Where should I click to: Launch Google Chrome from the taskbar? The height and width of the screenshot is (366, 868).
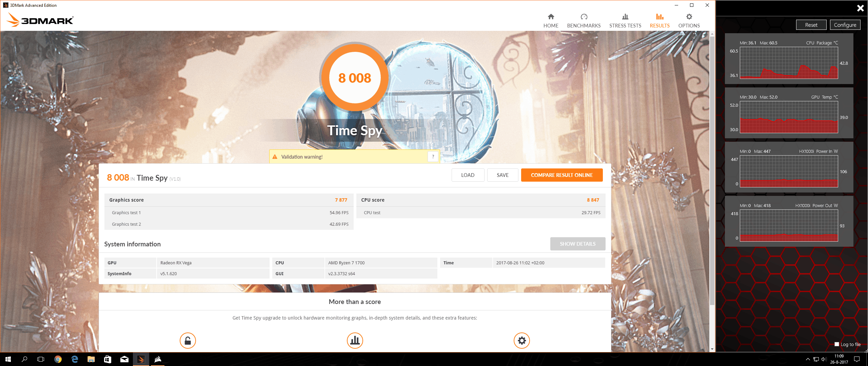pyautogui.click(x=58, y=359)
